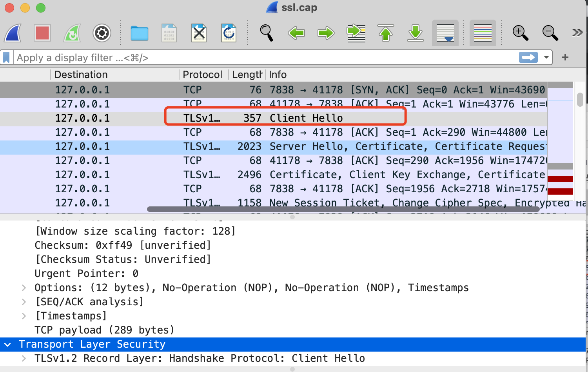Open a capture file via folder icon
The height and width of the screenshot is (372, 588).
pos(140,33)
